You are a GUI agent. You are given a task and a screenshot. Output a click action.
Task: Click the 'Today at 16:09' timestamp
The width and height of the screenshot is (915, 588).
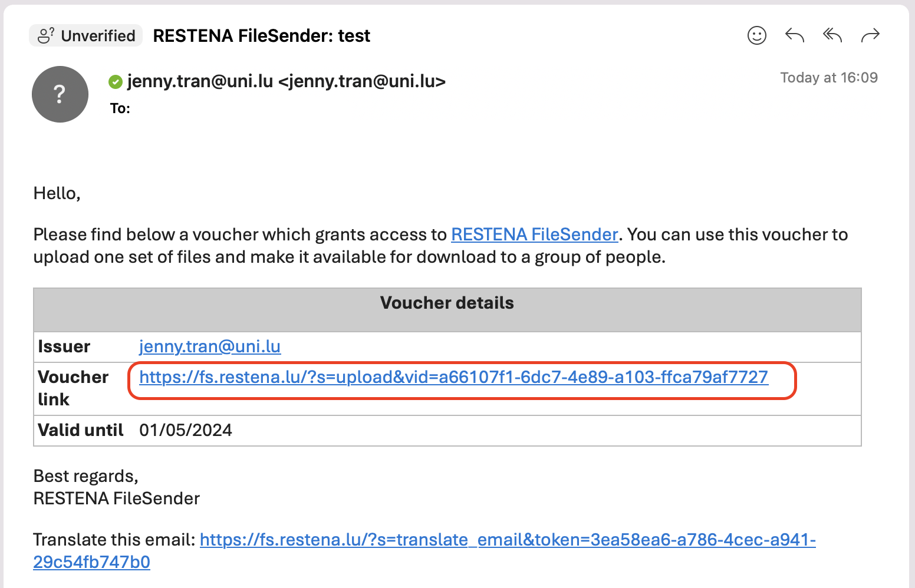click(x=828, y=78)
